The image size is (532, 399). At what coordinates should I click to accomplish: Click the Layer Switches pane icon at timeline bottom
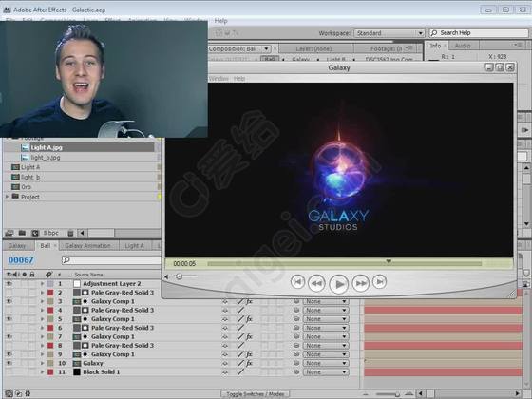9,393
